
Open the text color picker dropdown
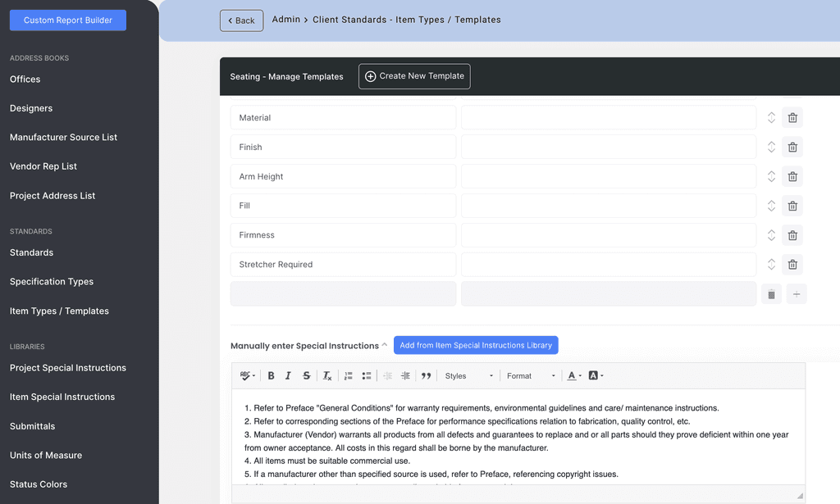[x=574, y=375]
